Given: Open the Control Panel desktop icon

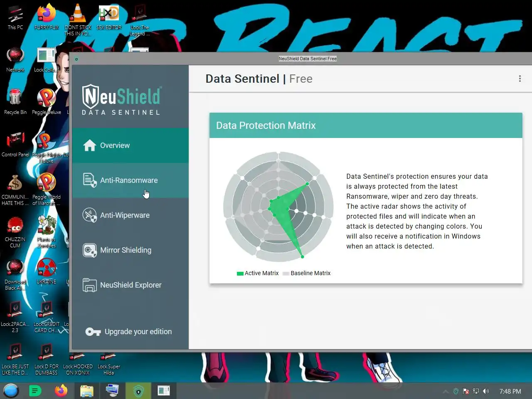Looking at the screenshot, I should pyautogui.click(x=15, y=145).
